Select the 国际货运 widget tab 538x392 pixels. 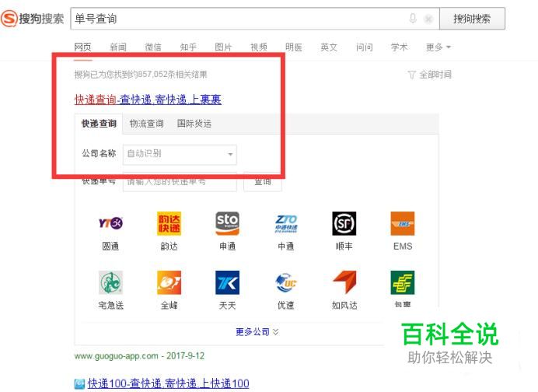coord(194,124)
